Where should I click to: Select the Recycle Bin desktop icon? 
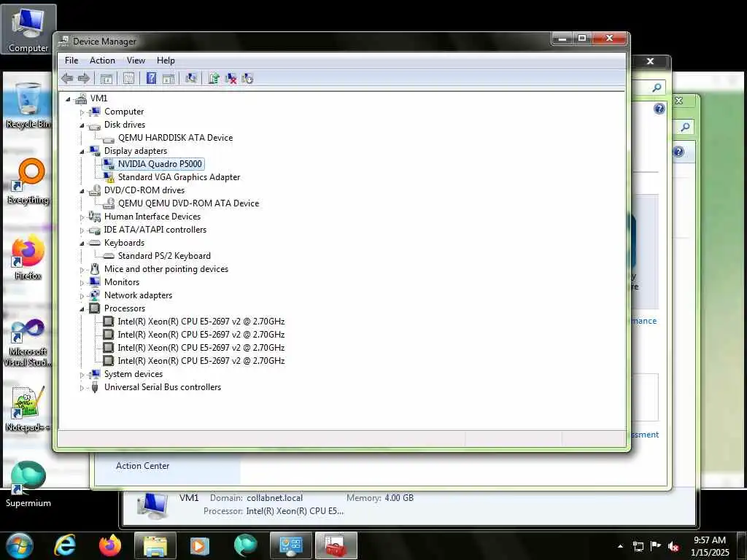[28, 106]
